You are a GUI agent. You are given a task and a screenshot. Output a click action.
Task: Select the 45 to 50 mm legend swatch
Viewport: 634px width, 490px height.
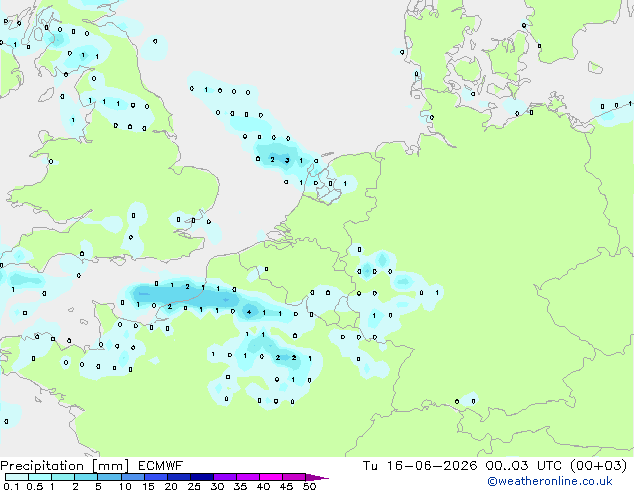(294, 477)
